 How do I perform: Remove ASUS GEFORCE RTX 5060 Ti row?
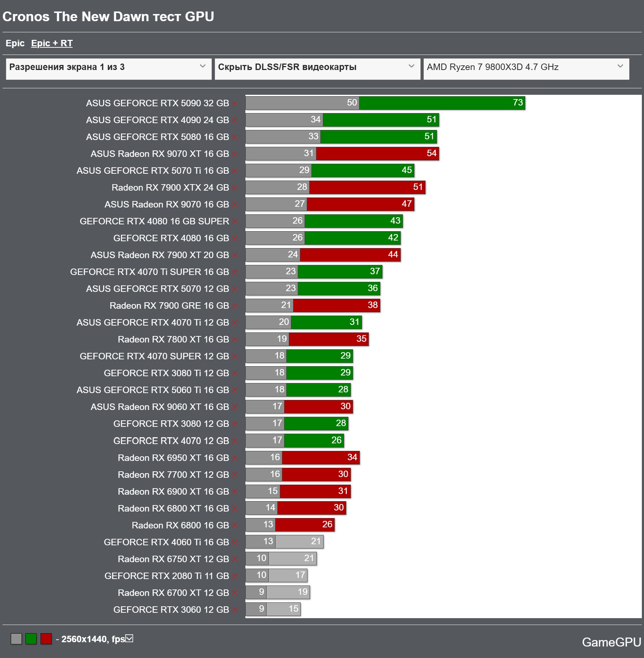point(235,390)
